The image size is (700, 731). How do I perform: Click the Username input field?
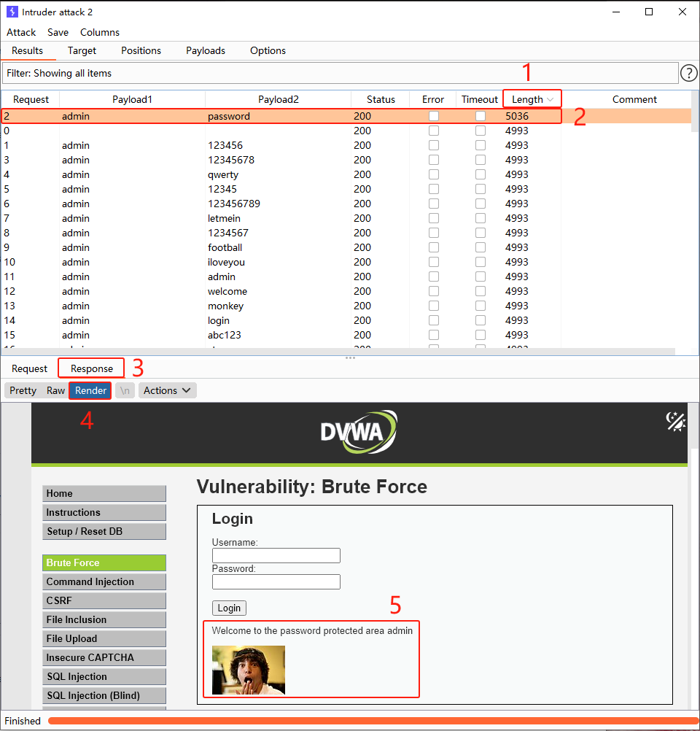click(276, 556)
